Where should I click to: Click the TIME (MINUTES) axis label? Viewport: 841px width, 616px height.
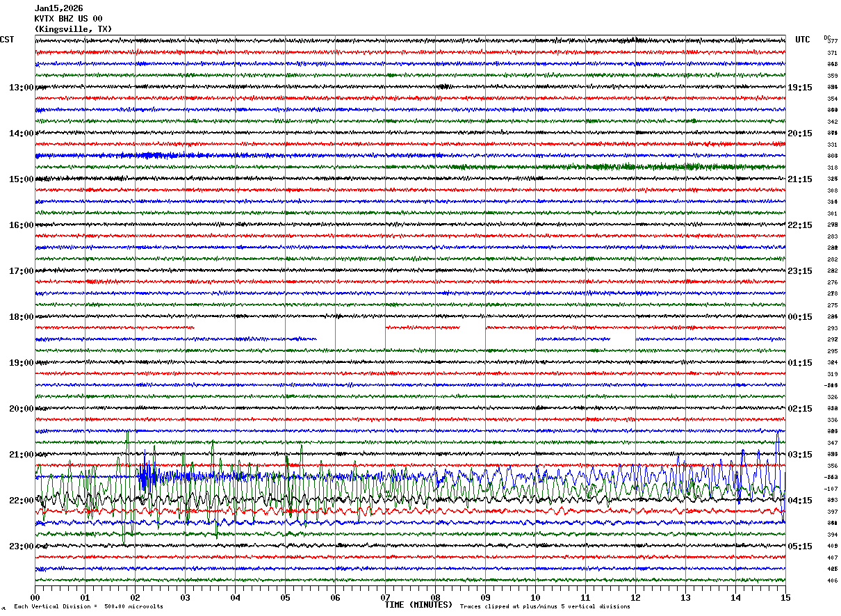(x=418, y=605)
